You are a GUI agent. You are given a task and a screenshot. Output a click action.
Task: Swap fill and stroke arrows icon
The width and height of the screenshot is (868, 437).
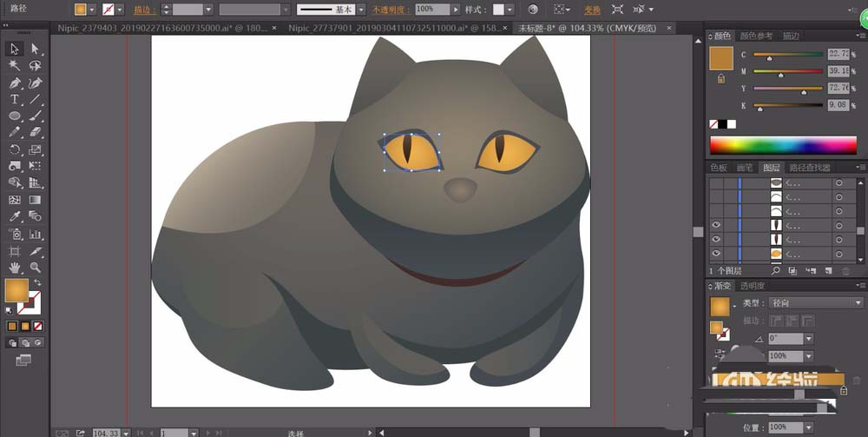[37, 282]
